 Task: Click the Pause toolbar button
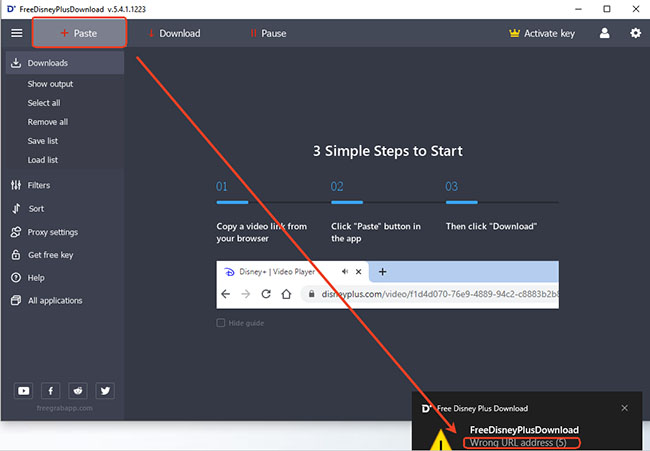coord(268,33)
